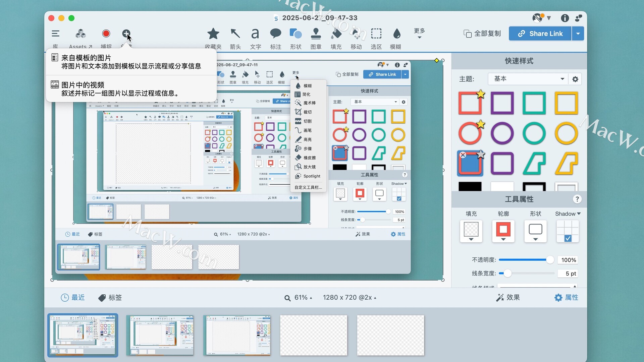The image size is (644, 362).
Task: Toggle the Effects wand panel
Action: pos(508,298)
